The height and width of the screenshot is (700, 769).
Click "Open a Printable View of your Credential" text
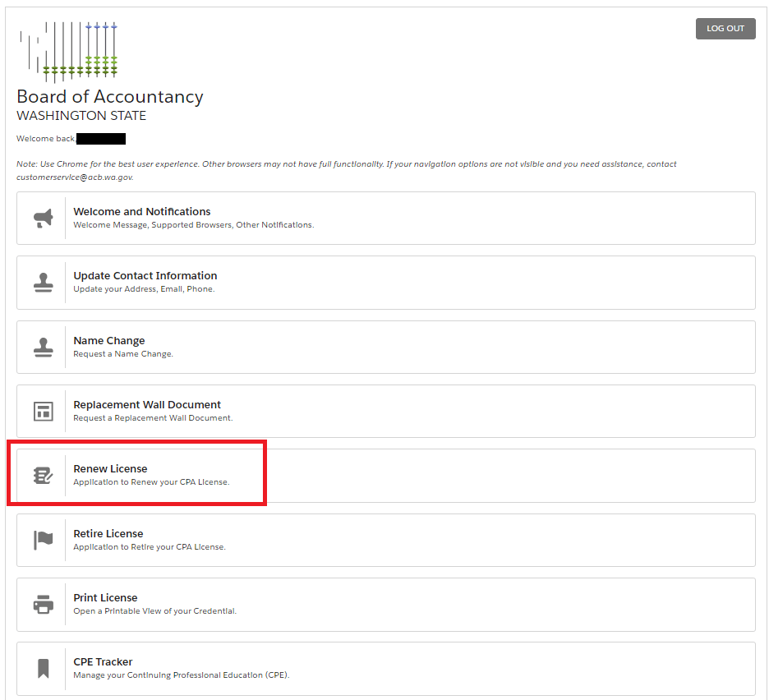pos(154,611)
